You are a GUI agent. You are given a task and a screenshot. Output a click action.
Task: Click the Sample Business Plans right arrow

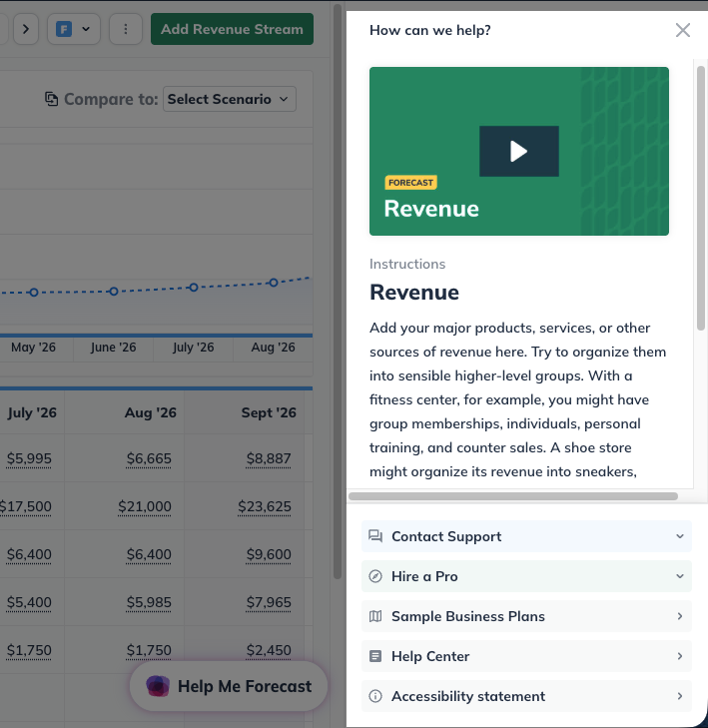(680, 616)
